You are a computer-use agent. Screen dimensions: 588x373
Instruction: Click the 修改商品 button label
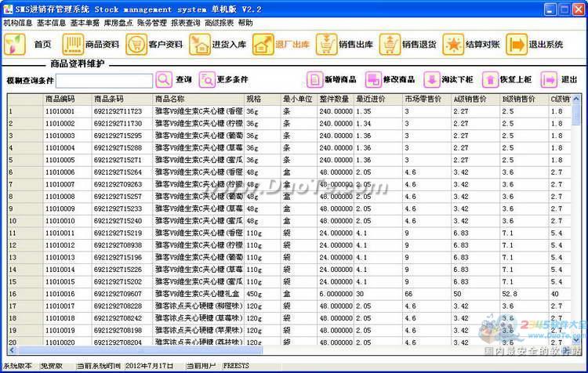coord(399,79)
